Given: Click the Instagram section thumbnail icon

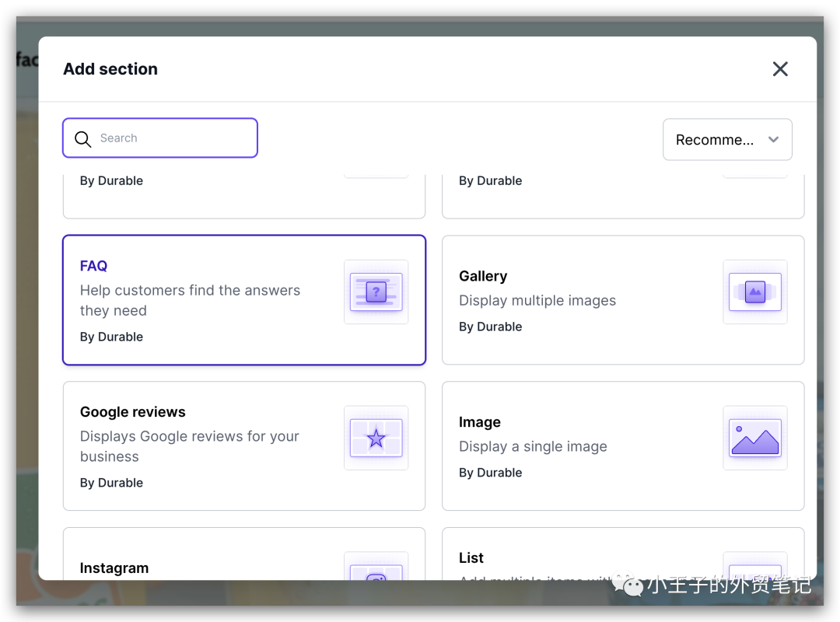Looking at the screenshot, I should pos(376,567).
